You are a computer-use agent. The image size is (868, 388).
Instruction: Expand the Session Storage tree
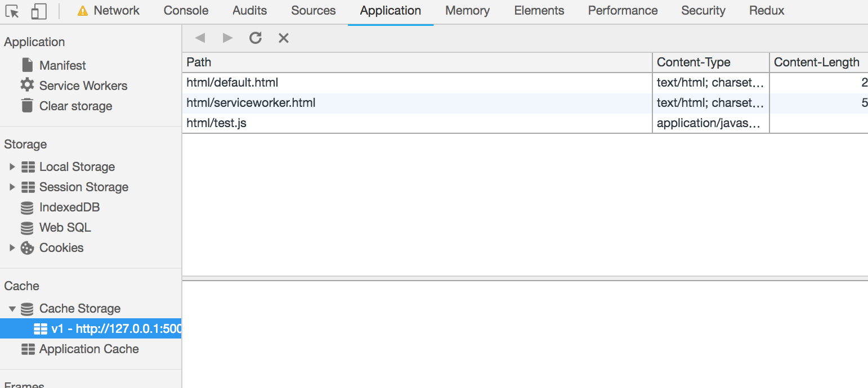point(12,187)
